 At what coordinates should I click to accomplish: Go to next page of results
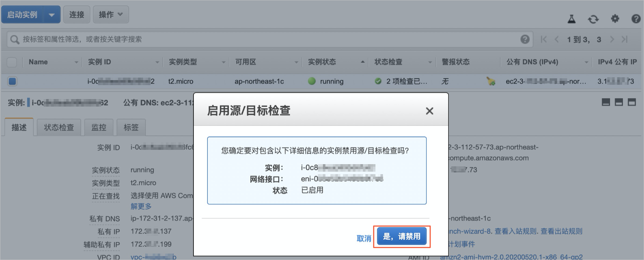coord(612,39)
